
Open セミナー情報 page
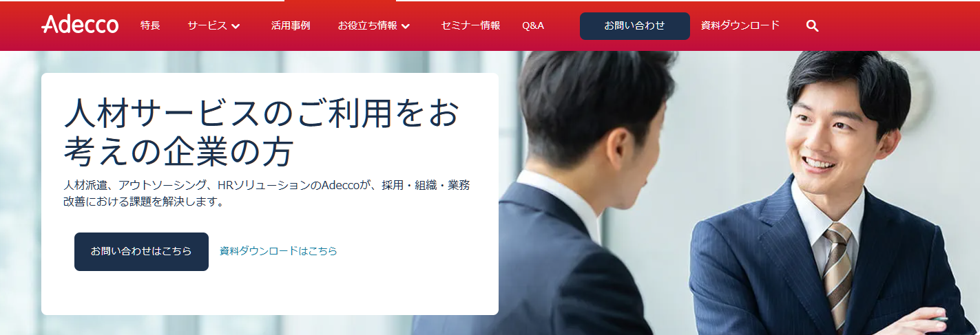click(x=470, y=25)
